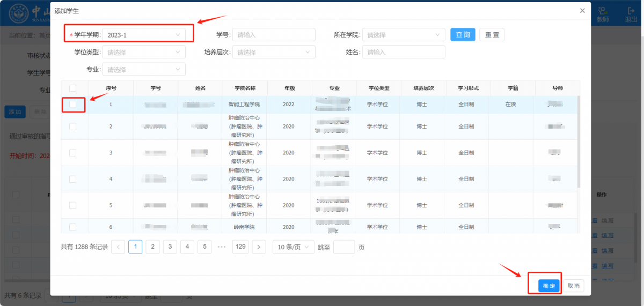Click the ellipsis to jump more pages
644x306 pixels.
tap(222, 247)
